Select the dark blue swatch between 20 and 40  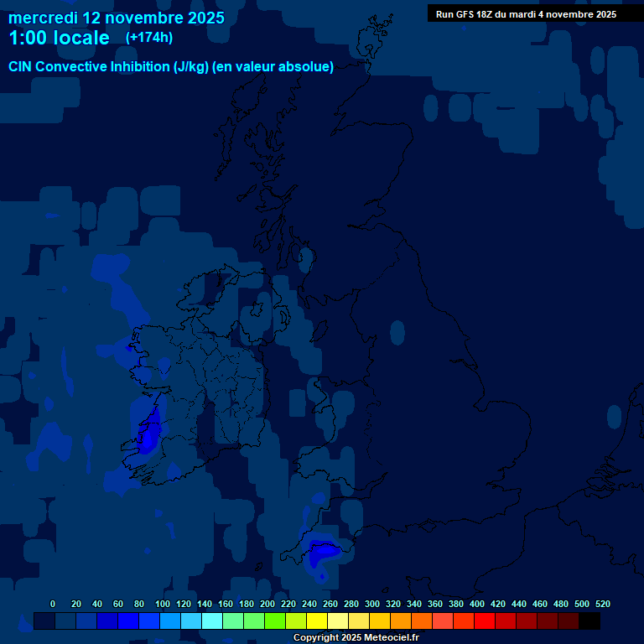86,621
